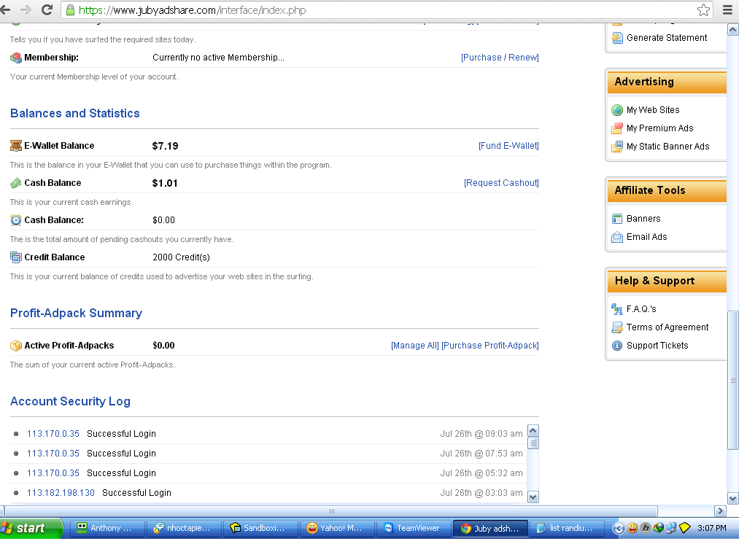Viewport: 747px width, 560px height.
Task: Click the browser reload icon
Action: pos(47,9)
